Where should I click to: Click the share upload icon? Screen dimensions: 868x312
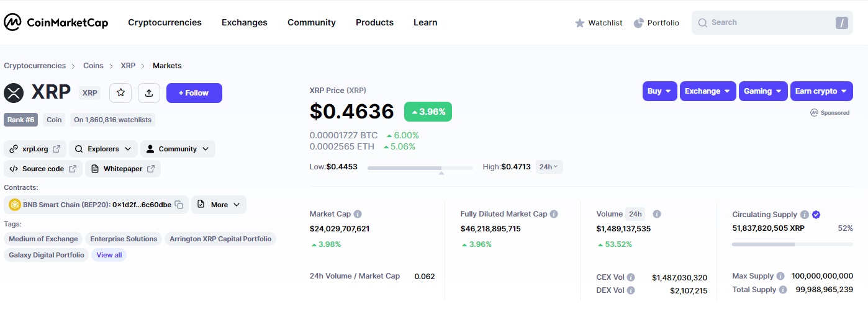[x=149, y=92]
